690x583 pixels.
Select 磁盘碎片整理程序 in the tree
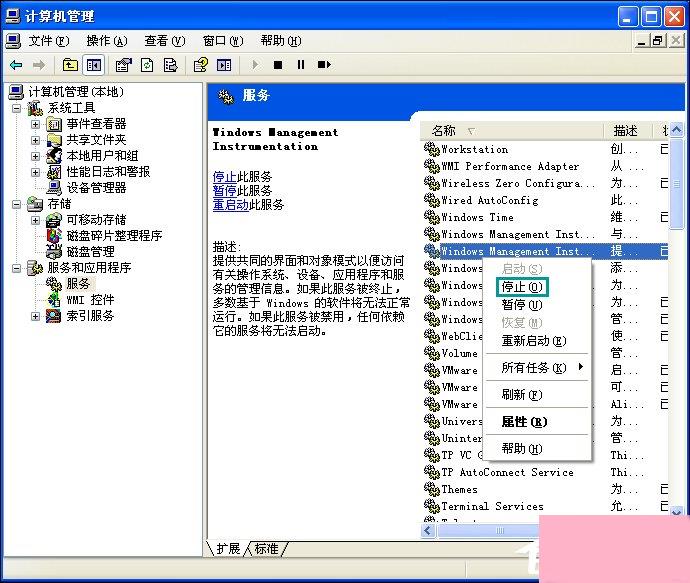pos(114,236)
